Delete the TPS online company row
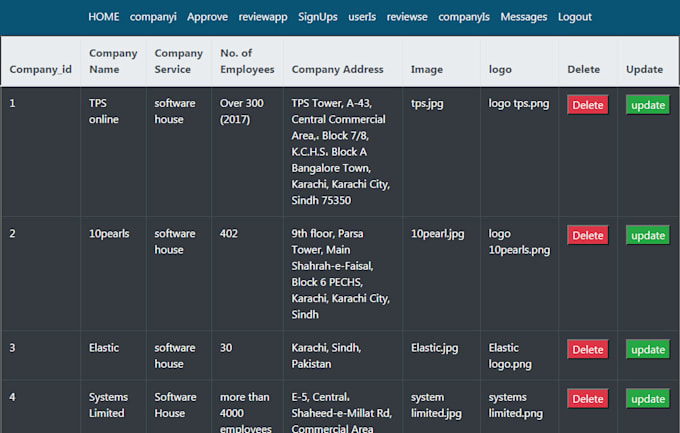 point(587,105)
